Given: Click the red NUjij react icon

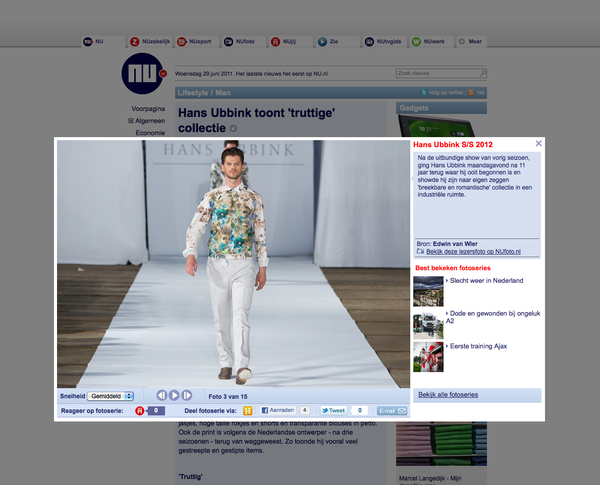Looking at the screenshot, I should point(140,411).
